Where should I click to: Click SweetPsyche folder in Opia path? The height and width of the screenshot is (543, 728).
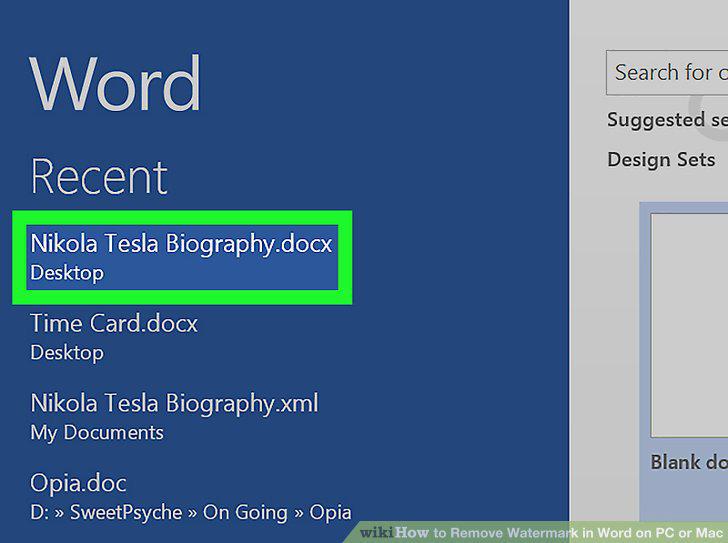point(126,512)
